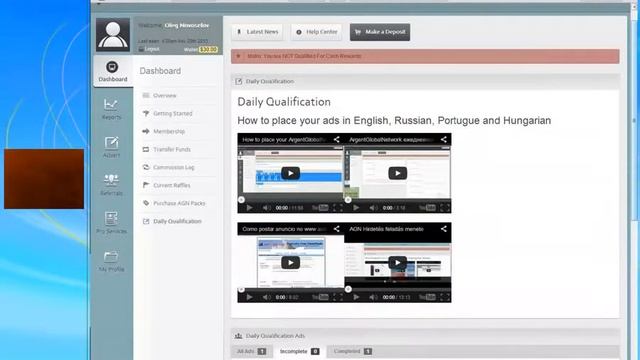The width and height of the screenshot is (640, 360).
Task: Open the My Profile sidebar section
Action: click(111, 261)
